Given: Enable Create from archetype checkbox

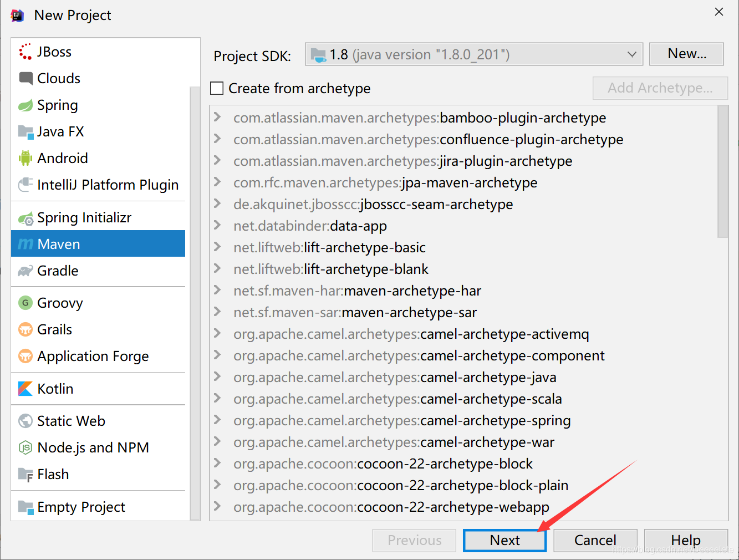Looking at the screenshot, I should 217,88.
